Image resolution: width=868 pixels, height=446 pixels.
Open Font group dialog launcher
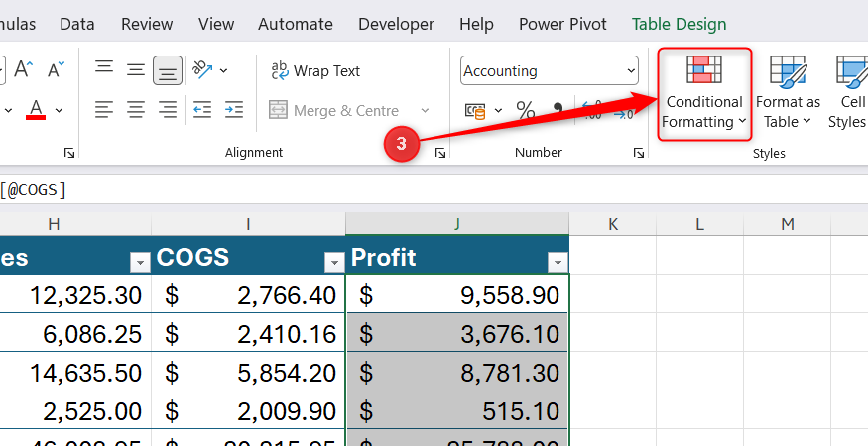coord(69,153)
